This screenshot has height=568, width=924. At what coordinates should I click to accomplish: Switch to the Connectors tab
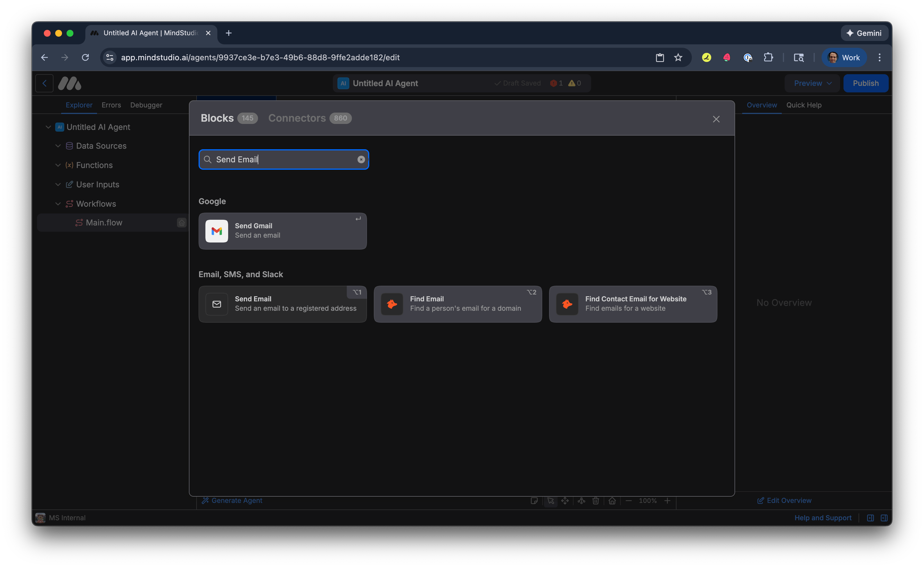(x=297, y=118)
